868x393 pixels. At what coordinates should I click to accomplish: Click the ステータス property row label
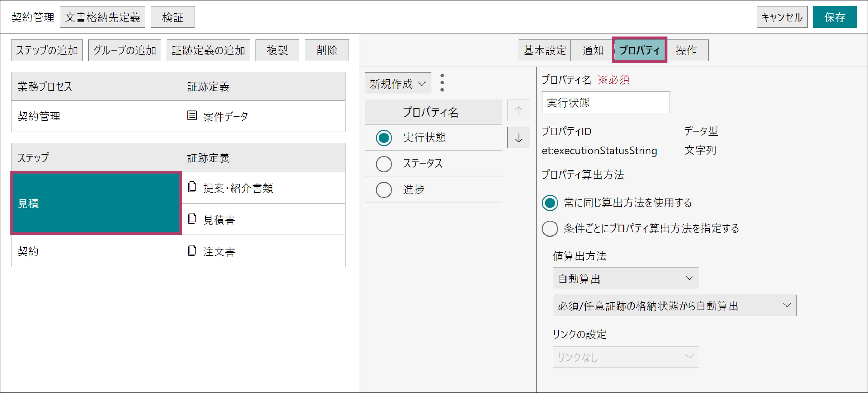point(423,163)
